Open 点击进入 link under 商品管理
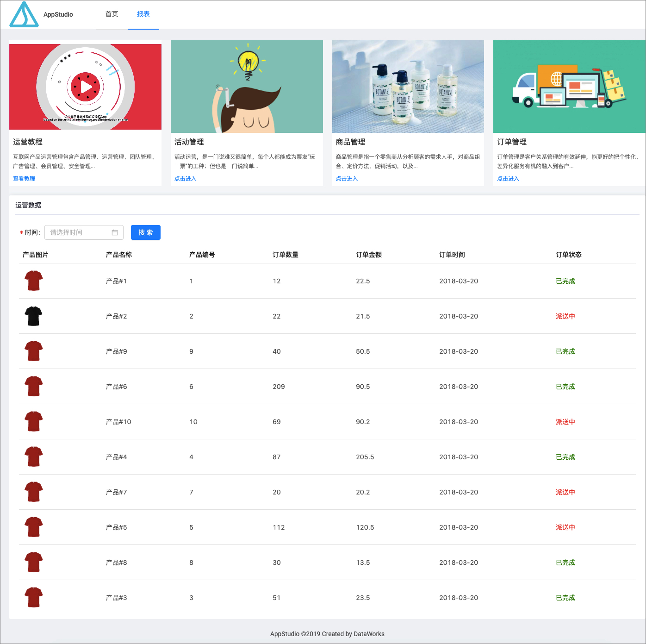The width and height of the screenshot is (646, 644). coord(347,179)
